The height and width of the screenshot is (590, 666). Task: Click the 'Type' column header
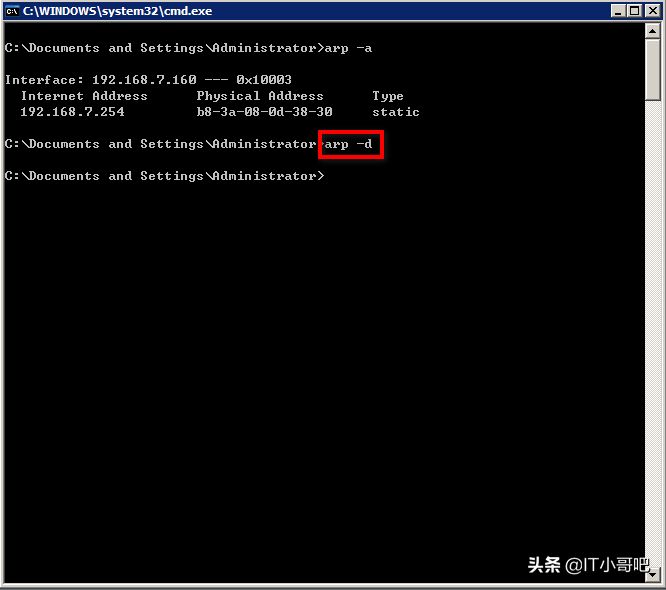click(x=388, y=96)
